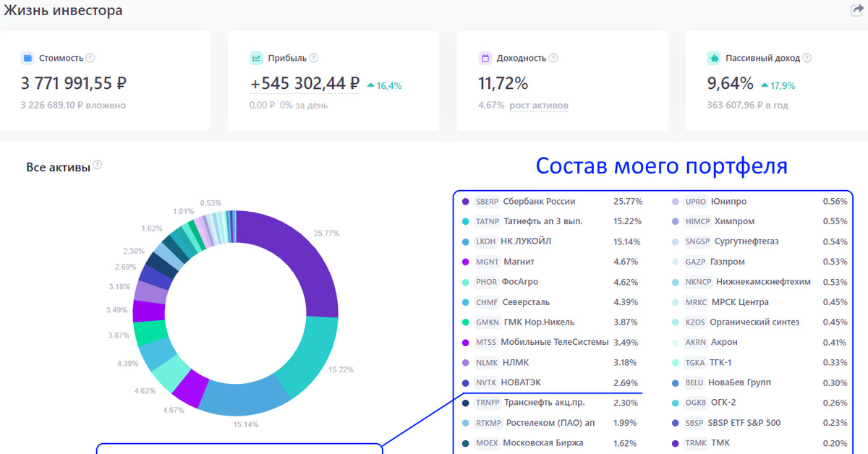Viewport: 868px width, 454px height.
Task: Click the share icon at top right
Action: [x=857, y=10]
